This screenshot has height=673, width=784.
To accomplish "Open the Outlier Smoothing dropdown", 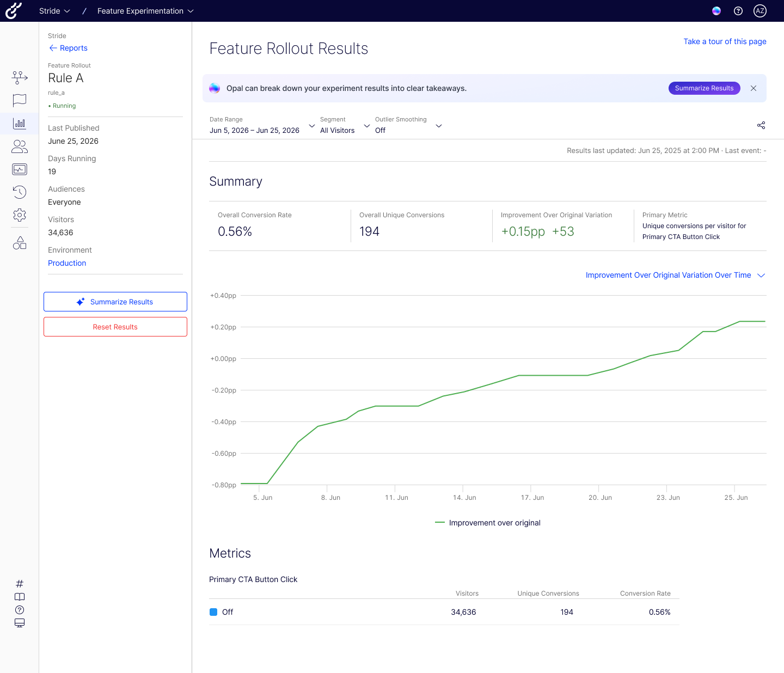I will (x=408, y=125).
